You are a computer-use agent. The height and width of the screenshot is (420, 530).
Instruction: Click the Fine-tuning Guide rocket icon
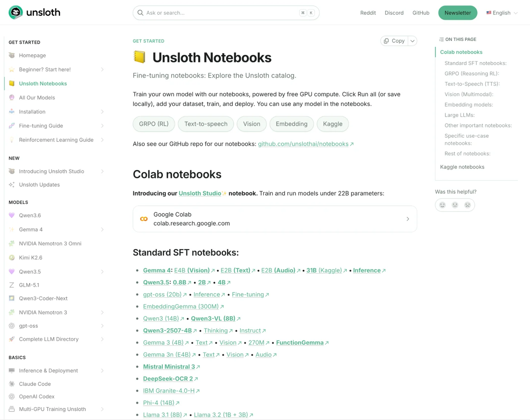[x=12, y=126]
